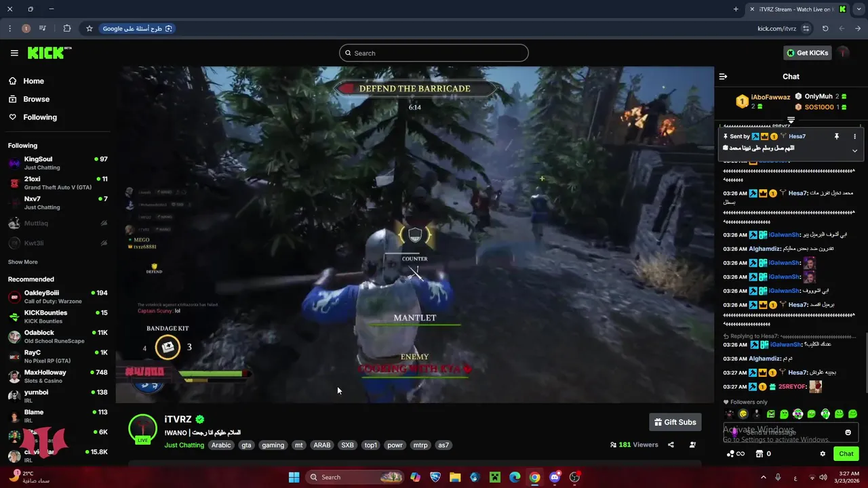Open yurnboi recommended channel
This screenshot has height=488, width=868.
58,396
